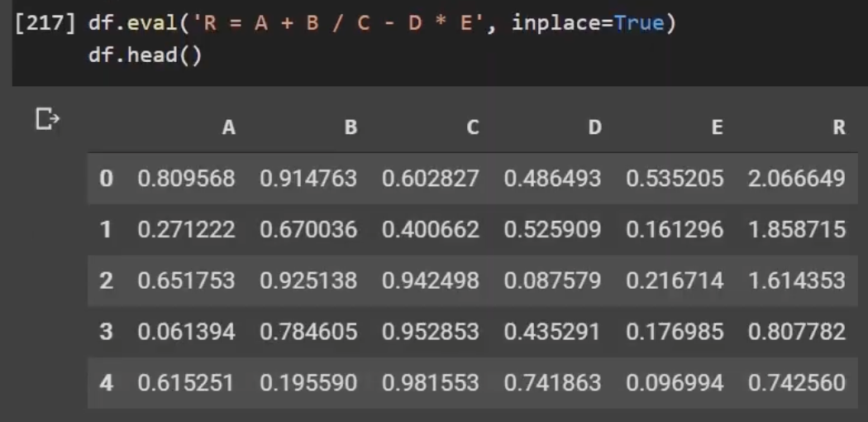Click cell value 0.784605
This screenshot has width=868, height=422.
tap(308, 332)
